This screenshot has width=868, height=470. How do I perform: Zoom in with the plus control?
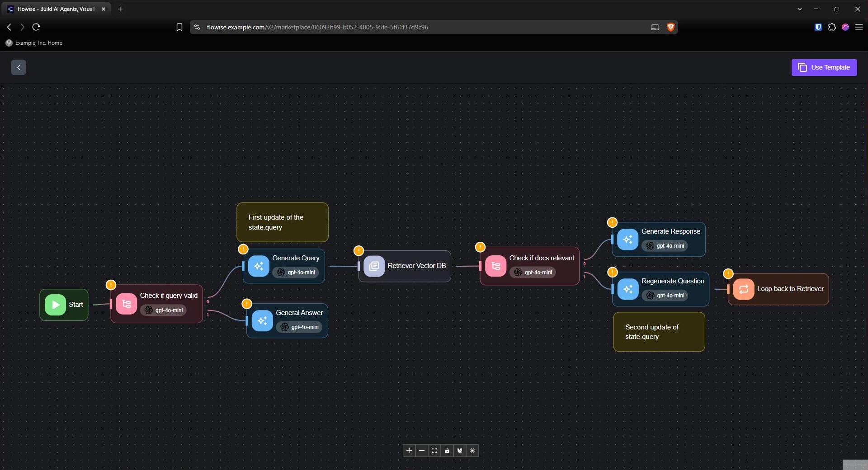click(x=409, y=451)
